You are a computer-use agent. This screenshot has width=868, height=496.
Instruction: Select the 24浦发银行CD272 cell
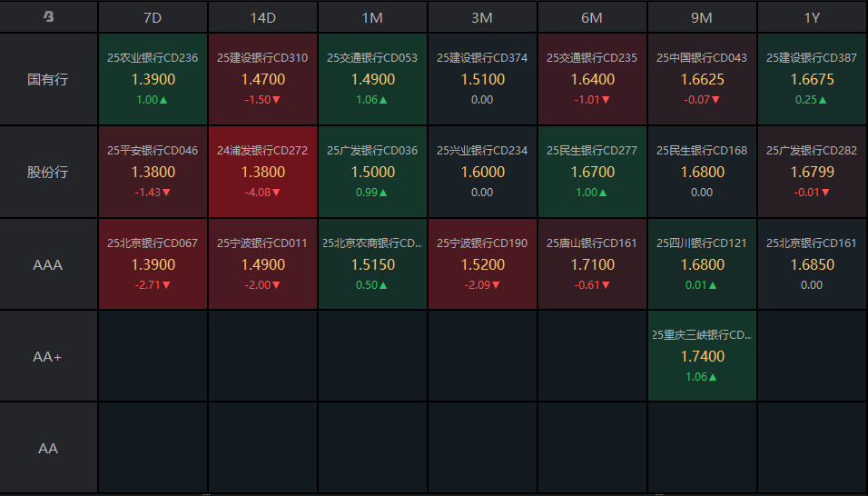262,172
